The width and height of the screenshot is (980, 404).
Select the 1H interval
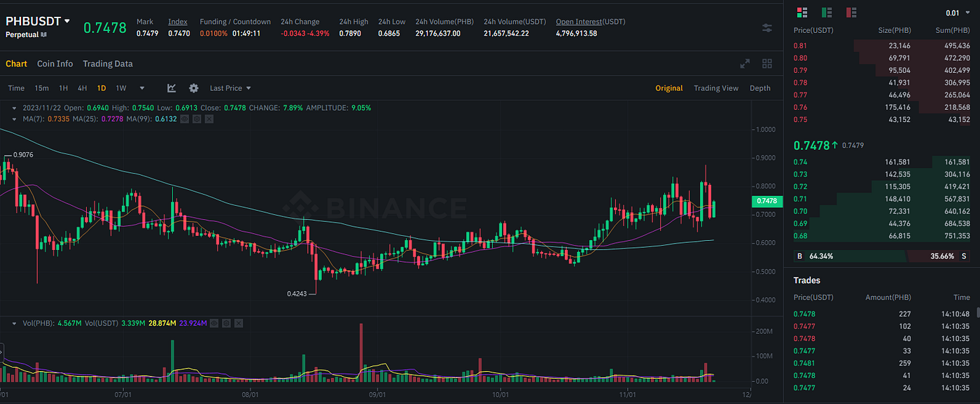[x=64, y=88]
